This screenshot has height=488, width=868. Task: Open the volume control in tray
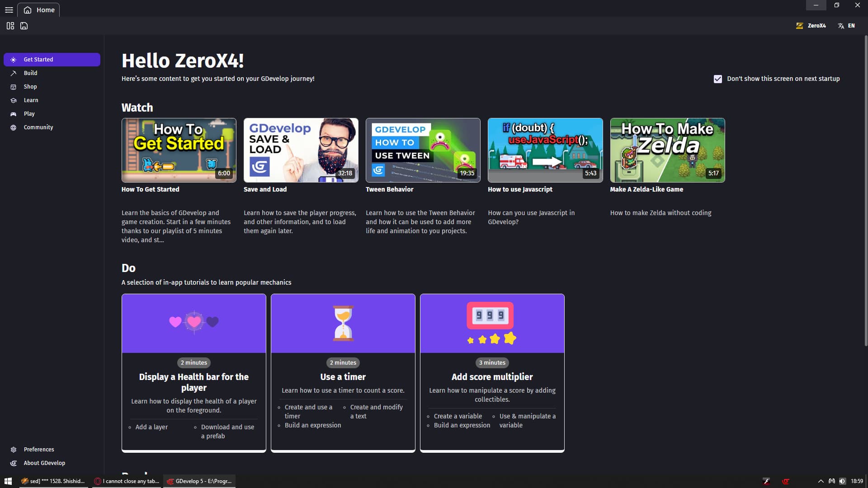(x=843, y=481)
